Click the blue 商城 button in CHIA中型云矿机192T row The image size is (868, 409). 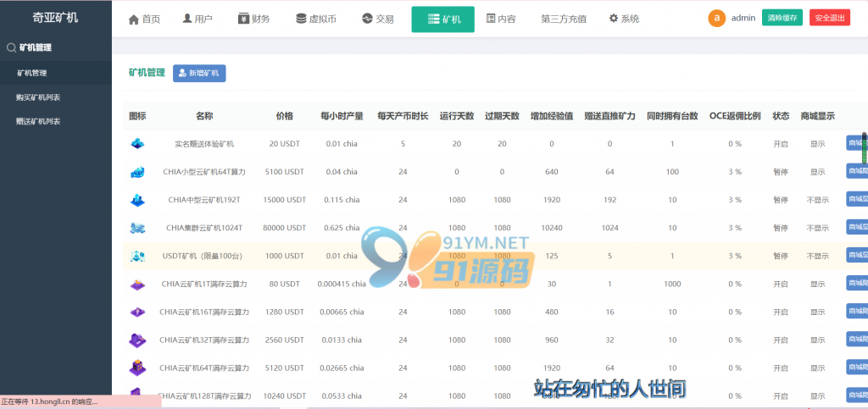857,199
